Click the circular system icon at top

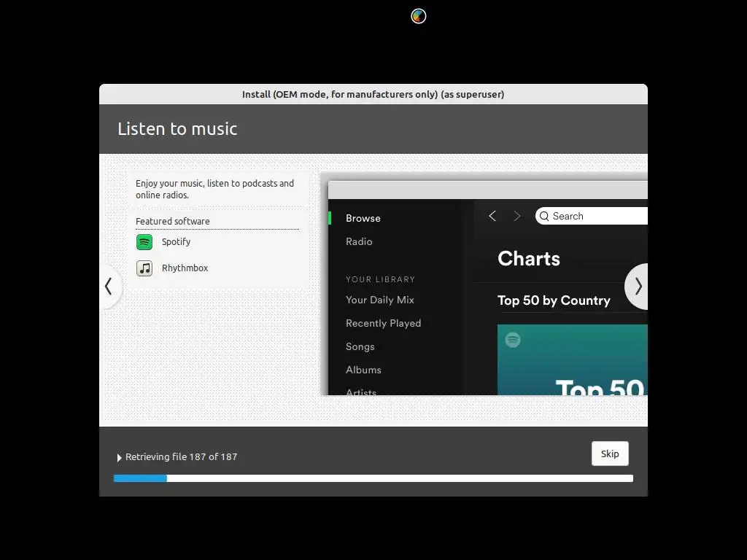click(418, 16)
